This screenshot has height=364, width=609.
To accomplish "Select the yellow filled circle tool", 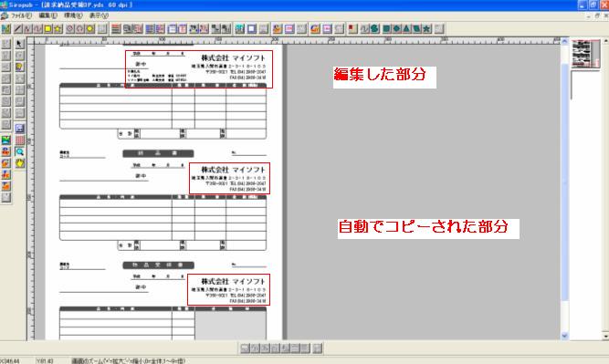I will 90,28.
